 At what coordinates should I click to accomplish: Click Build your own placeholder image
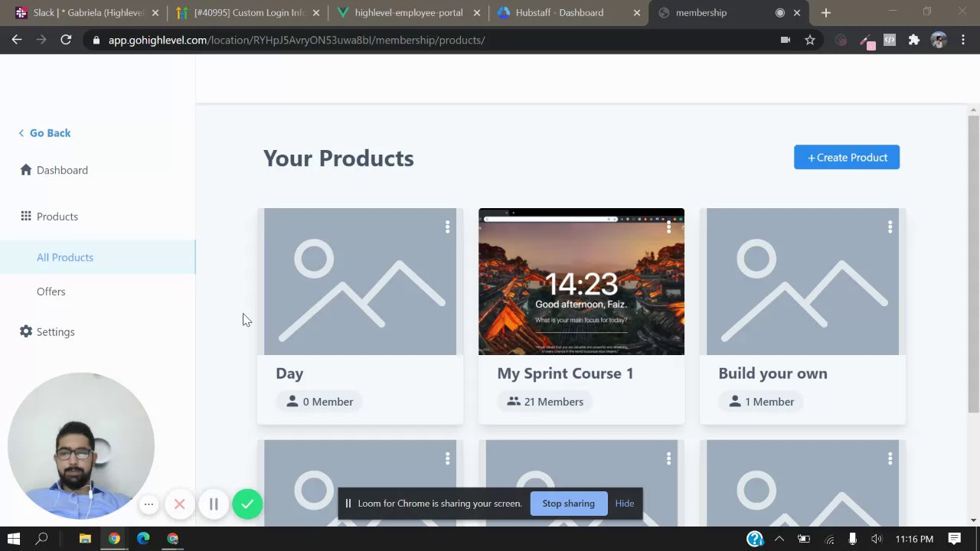tap(802, 282)
